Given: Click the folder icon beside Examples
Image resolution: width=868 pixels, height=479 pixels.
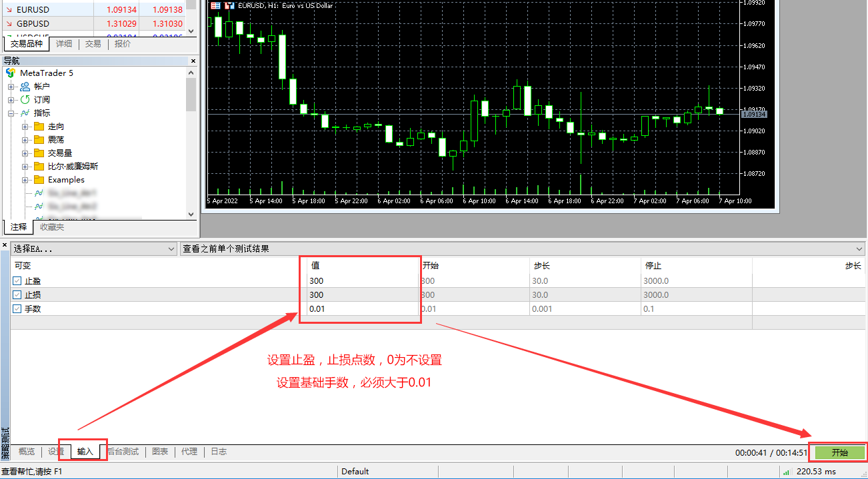Looking at the screenshot, I should (x=39, y=179).
